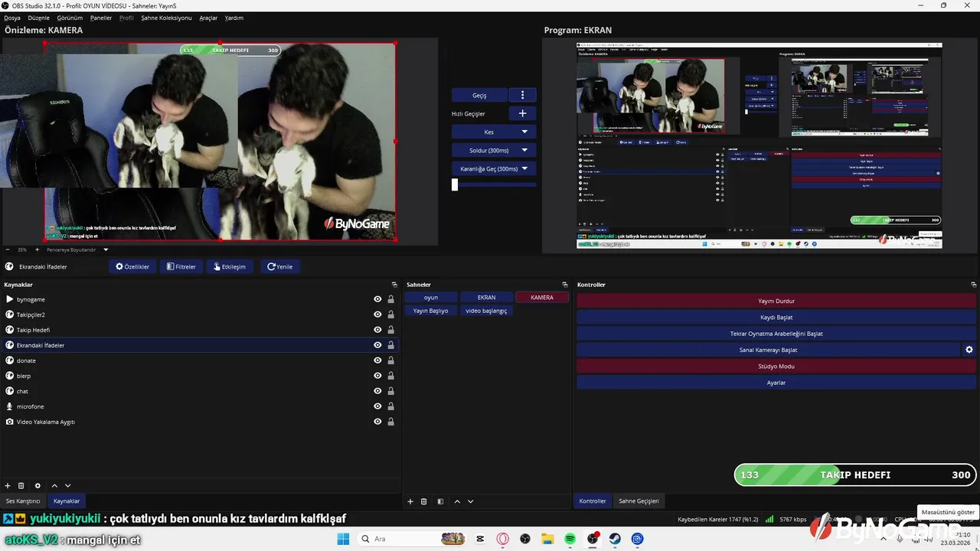
Task: Expand Soldur (300ms) transition dropdown
Action: pyautogui.click(x=524, y=150)
